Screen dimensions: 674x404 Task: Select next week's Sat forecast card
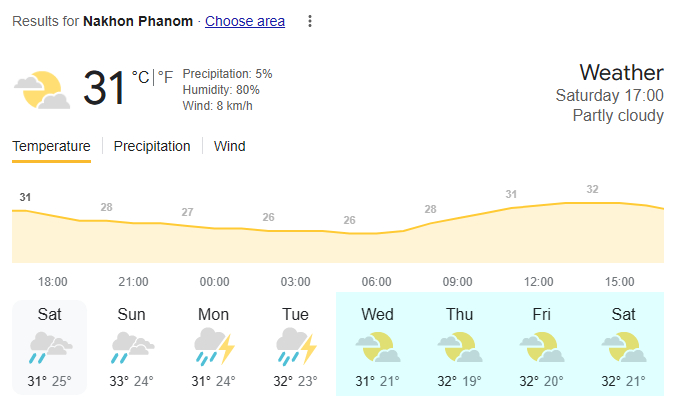(623, 347)
